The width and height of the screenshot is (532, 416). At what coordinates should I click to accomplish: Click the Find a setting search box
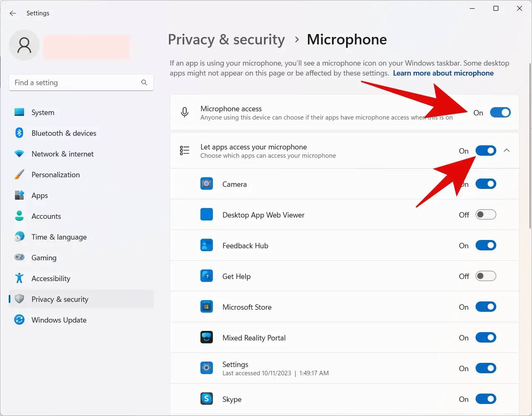coord(81,83)
